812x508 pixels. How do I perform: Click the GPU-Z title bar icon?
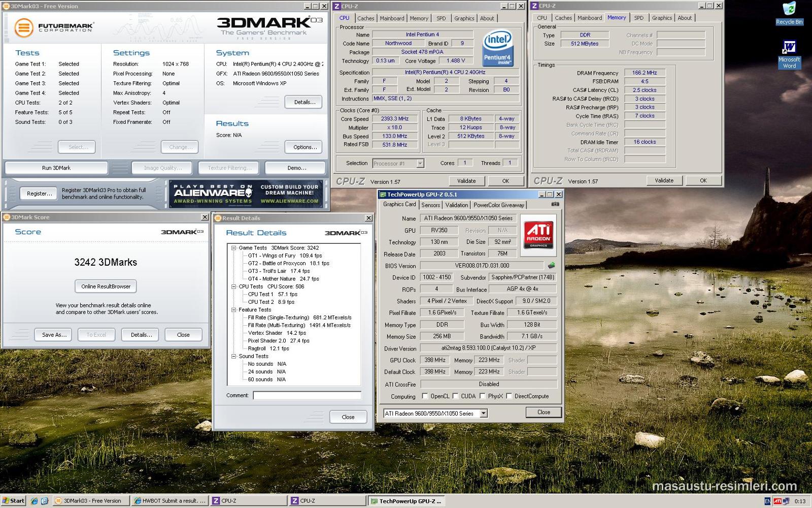pyautogui.click(x=383, y=195)
